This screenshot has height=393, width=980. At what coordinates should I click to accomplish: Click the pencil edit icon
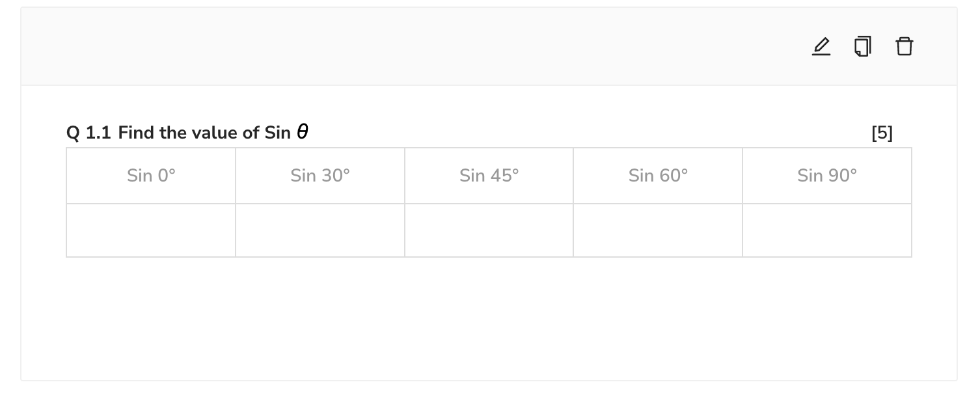click(821, 47)
